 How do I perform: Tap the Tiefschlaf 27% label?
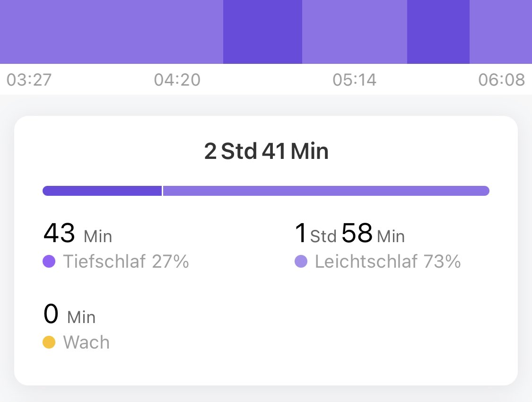(x=126, y=262)
